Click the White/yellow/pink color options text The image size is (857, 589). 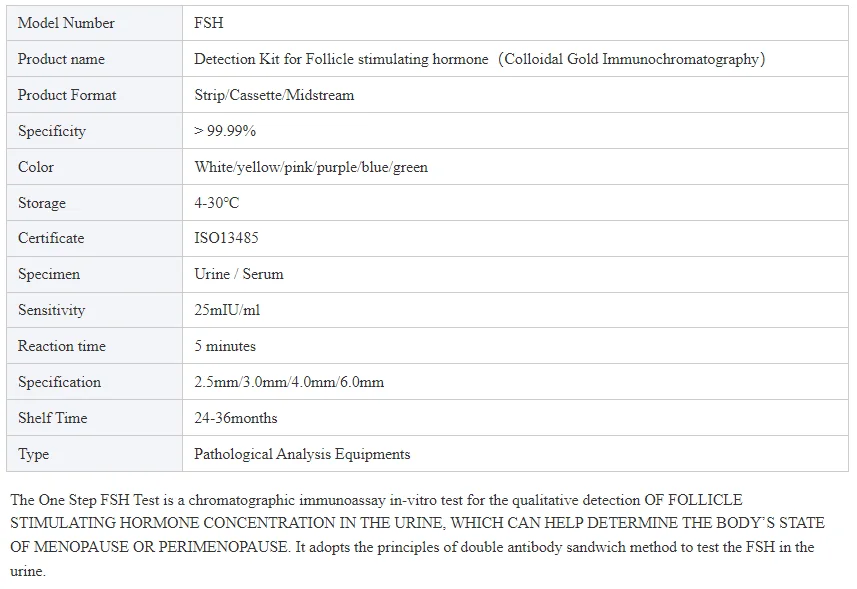coord(311,167)
